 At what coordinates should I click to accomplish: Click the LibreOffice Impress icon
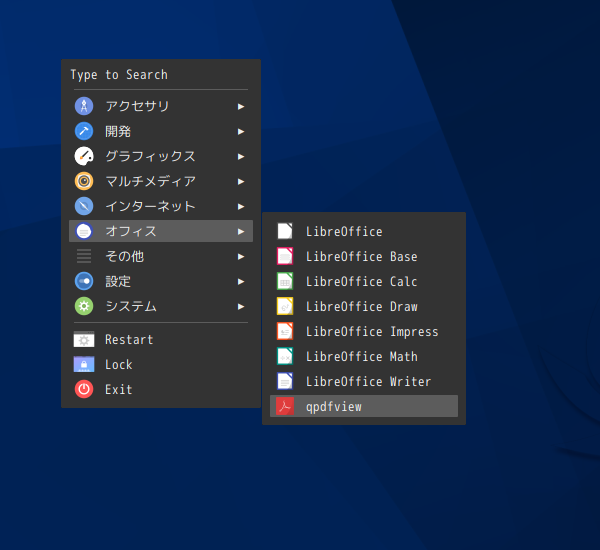(x=285, y=331)
